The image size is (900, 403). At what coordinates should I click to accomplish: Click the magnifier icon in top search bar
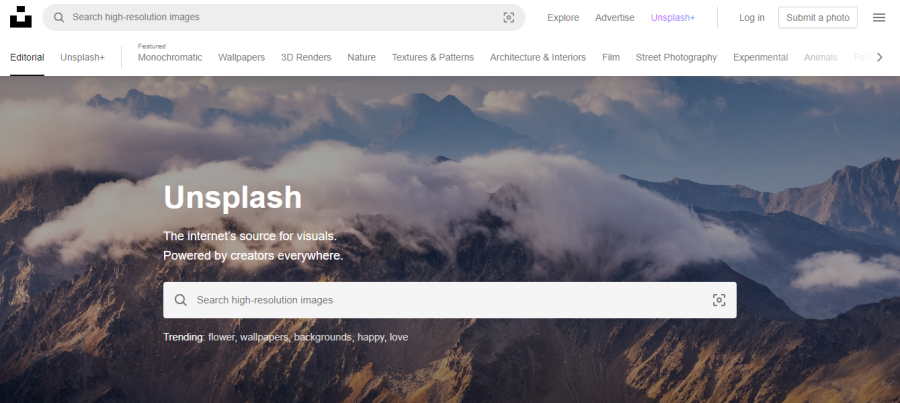[59, 17]
